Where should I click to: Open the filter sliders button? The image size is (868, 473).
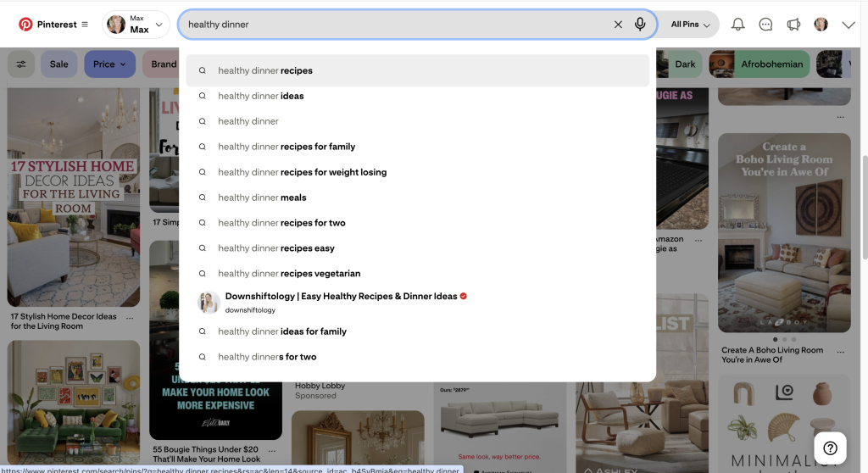tap(21, 64)
